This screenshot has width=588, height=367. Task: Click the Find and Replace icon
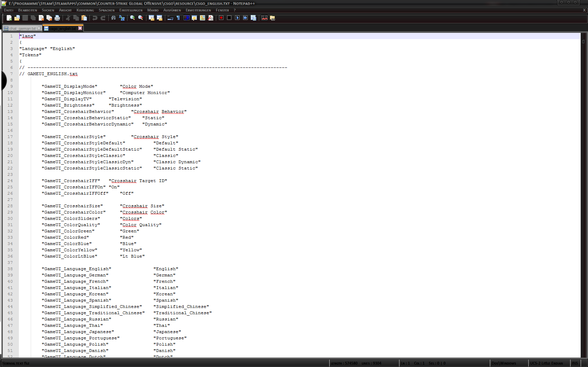pos(122,18)
